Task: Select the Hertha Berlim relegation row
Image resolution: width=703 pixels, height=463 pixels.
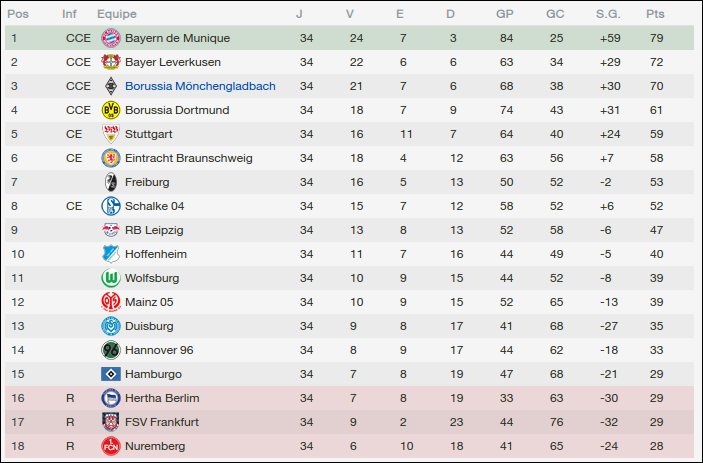Action: click(350, 398)
